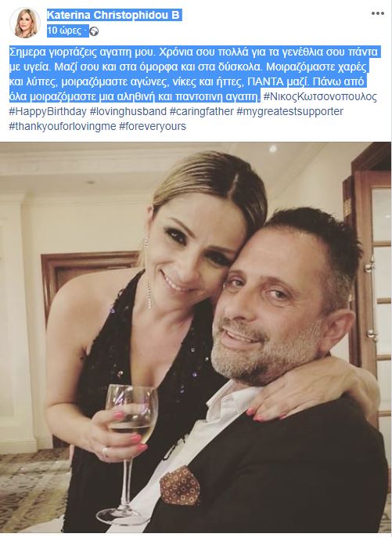Click the profile picture avatar

(x=25, y=23)
